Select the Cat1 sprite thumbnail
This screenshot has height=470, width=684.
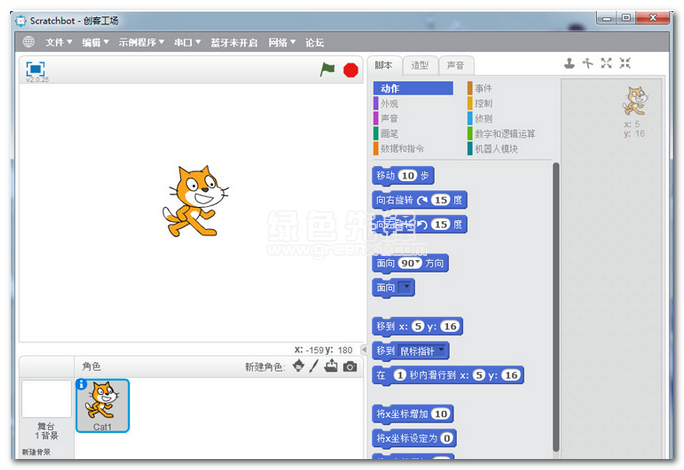click(x=103, y=406)
